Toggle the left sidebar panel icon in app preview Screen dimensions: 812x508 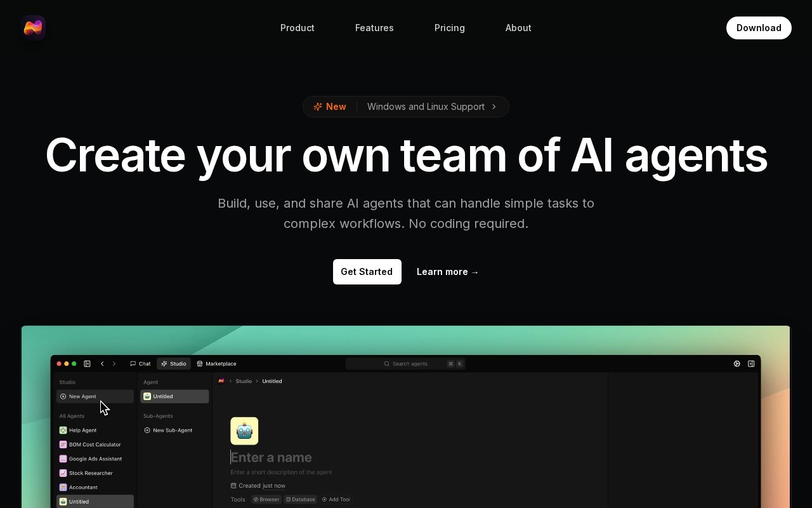click(87, 364)
